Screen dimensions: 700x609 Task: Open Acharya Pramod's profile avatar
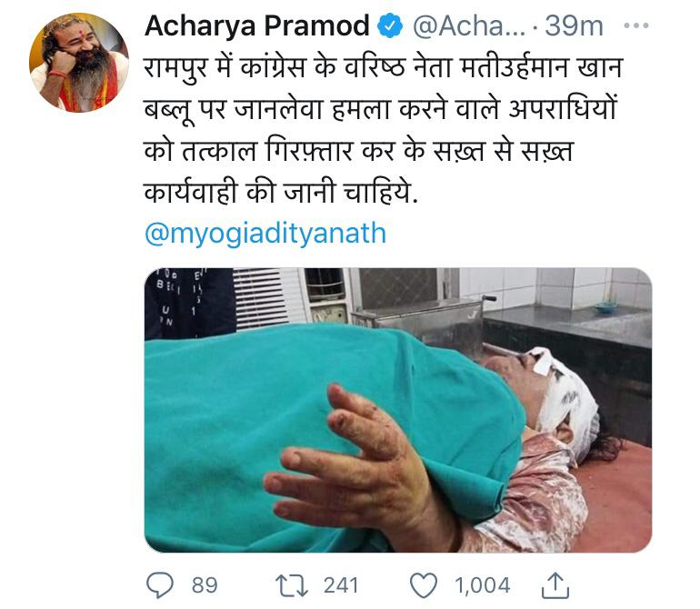tap(79, 63)
